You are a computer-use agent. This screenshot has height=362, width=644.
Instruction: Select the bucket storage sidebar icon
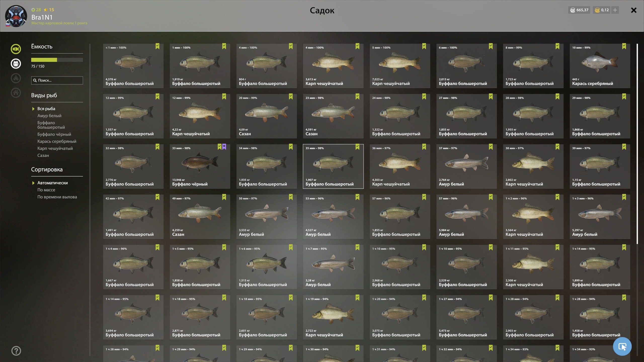point(16,63)
